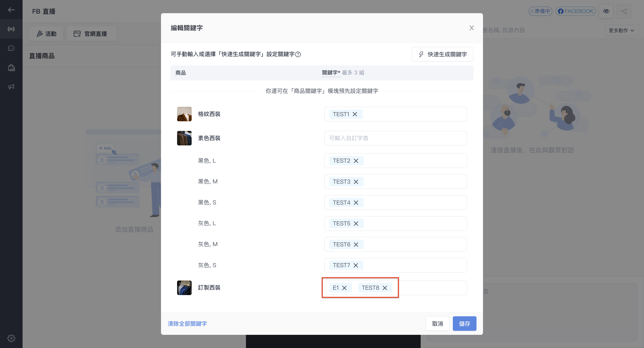Image resolution: width=644 pixels, height=348 pixels.
Task: Click the 儲存 save button
Action: pyautogui.click(x=464, y=323)
